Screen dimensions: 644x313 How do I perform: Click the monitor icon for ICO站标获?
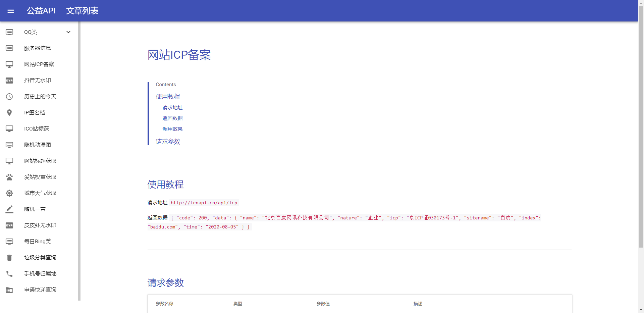(9, 128)
